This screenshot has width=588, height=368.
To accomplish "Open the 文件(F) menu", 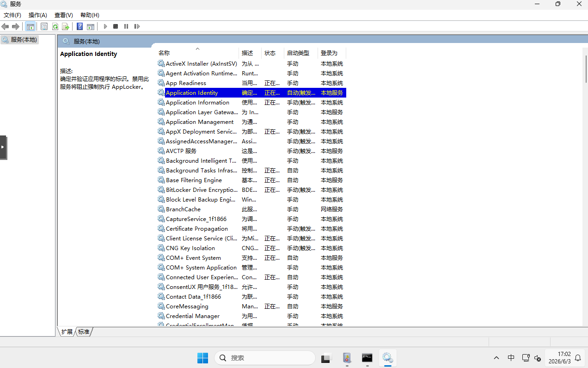I will 12,15.
